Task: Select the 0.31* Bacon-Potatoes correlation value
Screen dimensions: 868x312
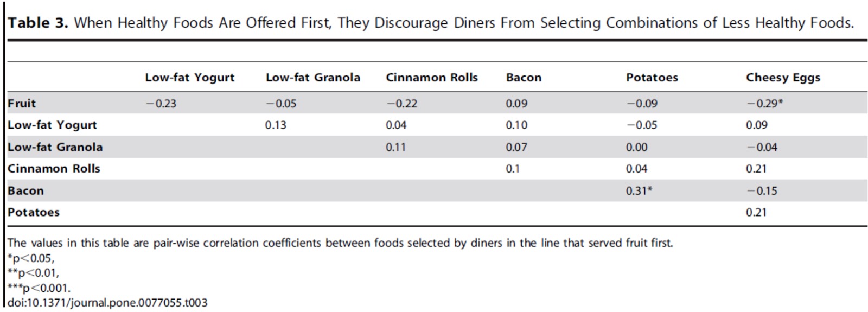Action: [639, 191]
